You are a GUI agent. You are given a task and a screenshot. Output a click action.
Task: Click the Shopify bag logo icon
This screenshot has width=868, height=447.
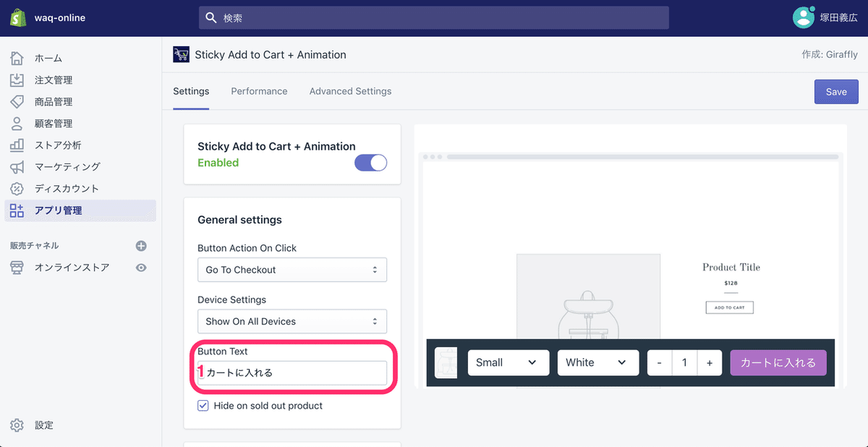18,18
